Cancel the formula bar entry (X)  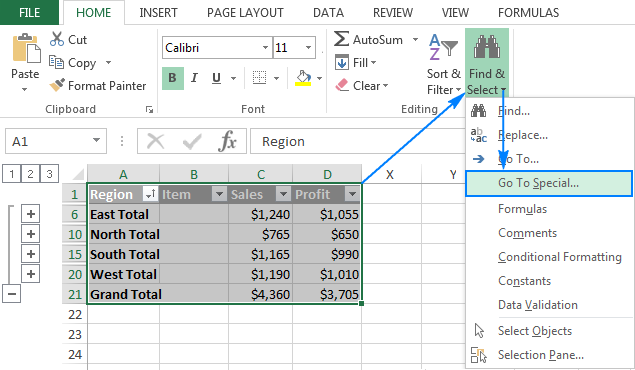(x=156, y=141)
